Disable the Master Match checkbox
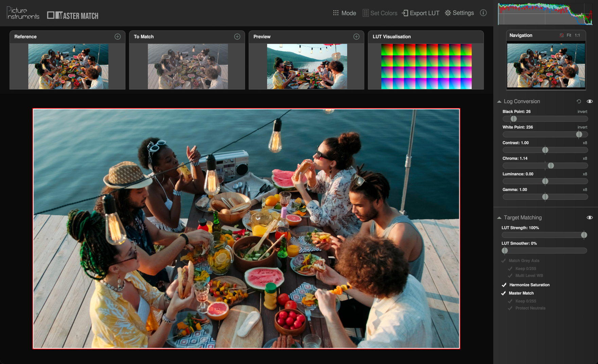The width and height of the screenshot is (598, 364). 504,293
